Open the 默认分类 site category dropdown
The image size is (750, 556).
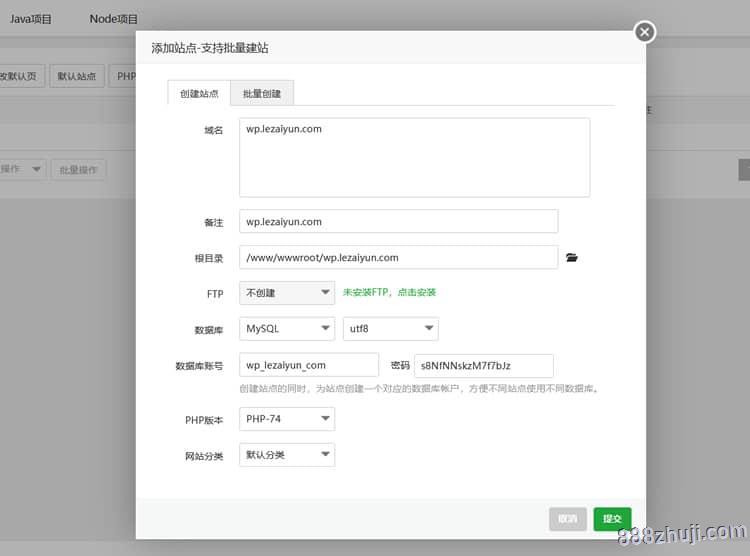(x=287, y=455)
